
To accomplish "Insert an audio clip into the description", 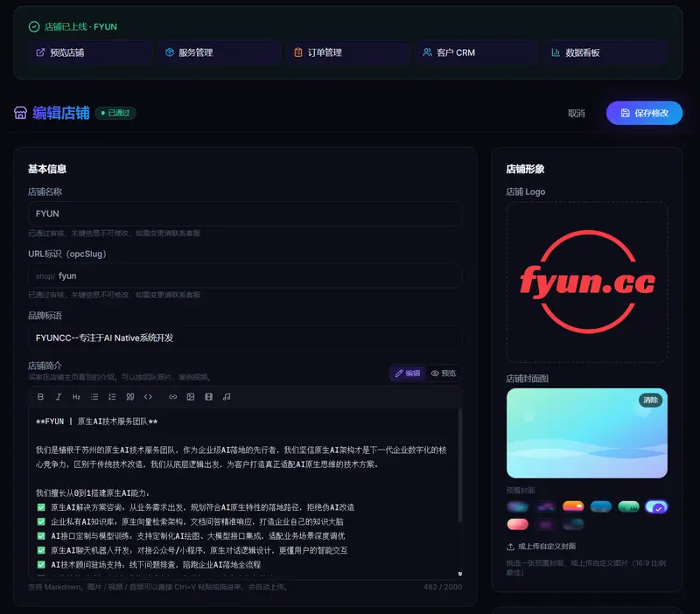I will tap(227, 397).
